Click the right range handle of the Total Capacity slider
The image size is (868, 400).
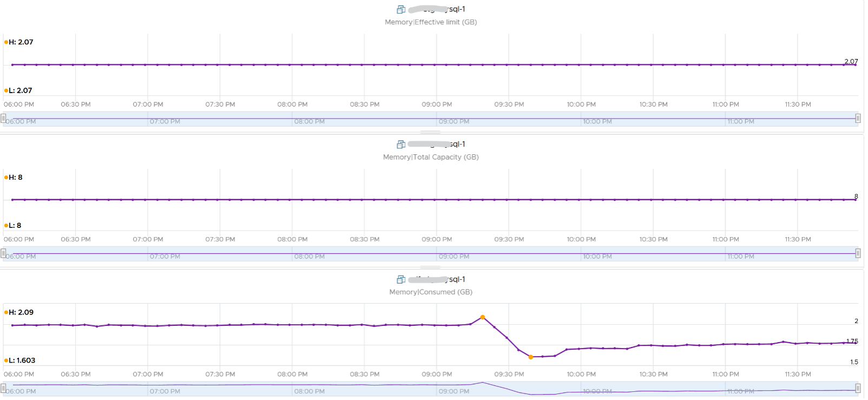(858, 253)
